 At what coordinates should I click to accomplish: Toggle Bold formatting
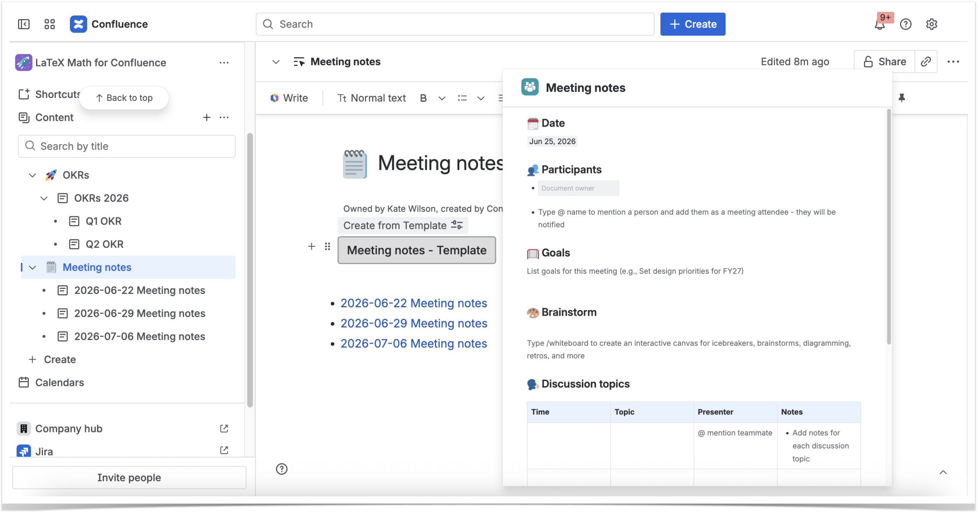pos(423,98)
